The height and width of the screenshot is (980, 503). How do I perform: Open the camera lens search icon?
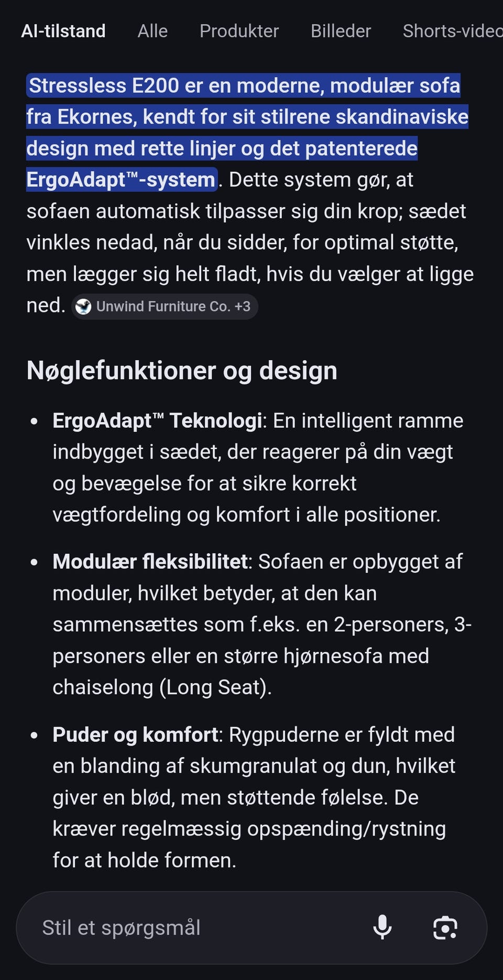pos(445,928)
